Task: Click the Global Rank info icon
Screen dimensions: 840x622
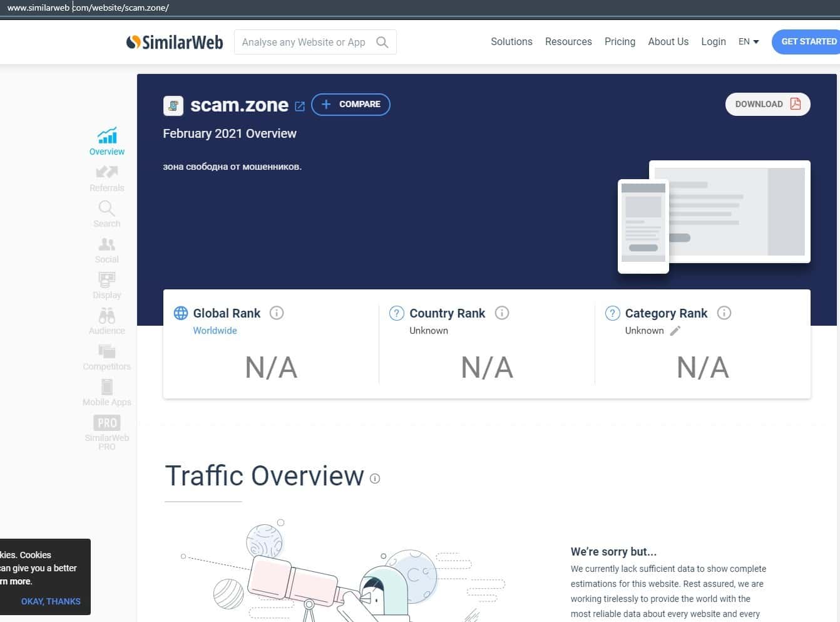Action: (x=276, y=313)
